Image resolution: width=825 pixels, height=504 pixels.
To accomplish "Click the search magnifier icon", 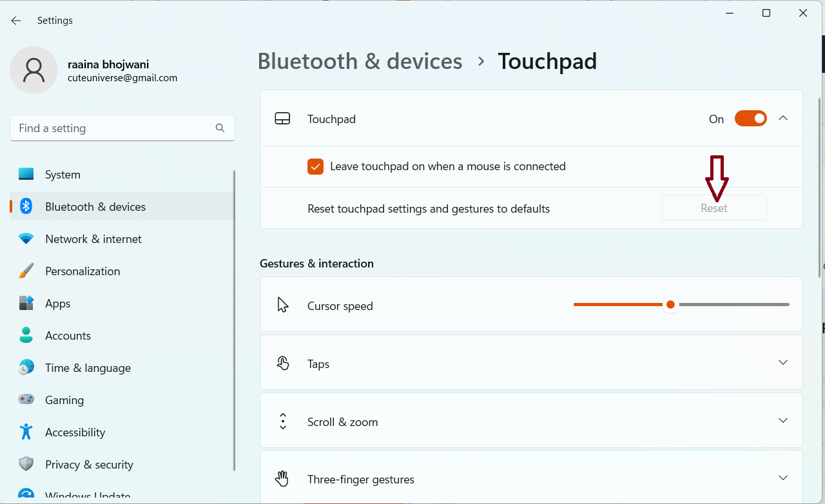I will [220, 128].
